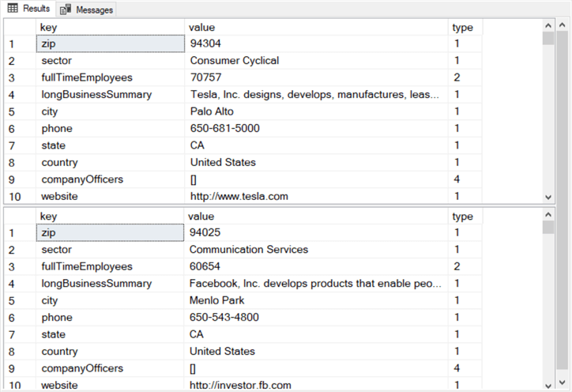Select fullTimeEmployees key in bottom grid

tap(110, 266)
